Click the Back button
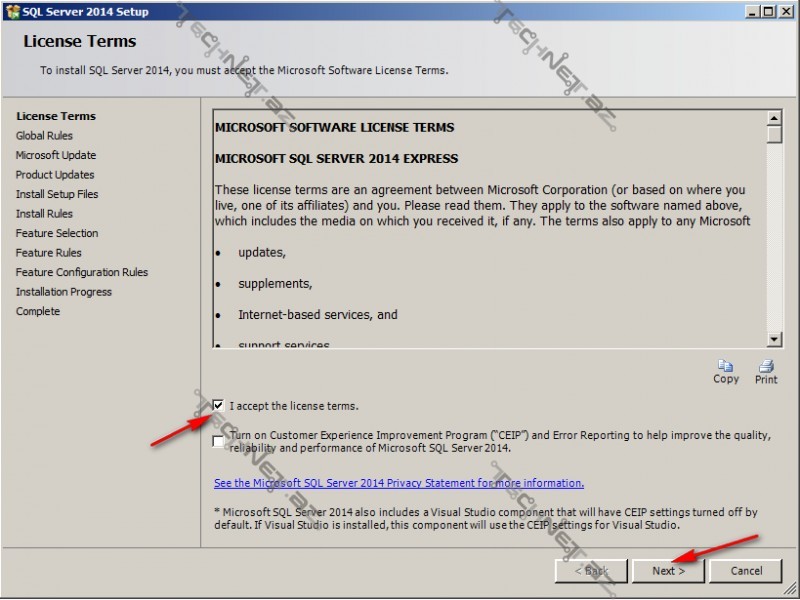The height and width of the screenshot is (600, 800). pos(591,571)
